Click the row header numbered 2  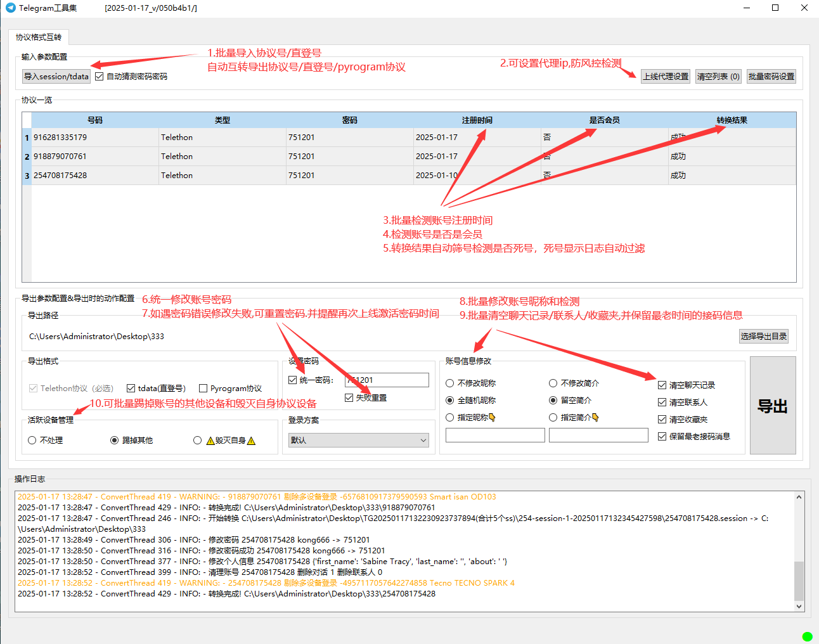click(27, 157)
